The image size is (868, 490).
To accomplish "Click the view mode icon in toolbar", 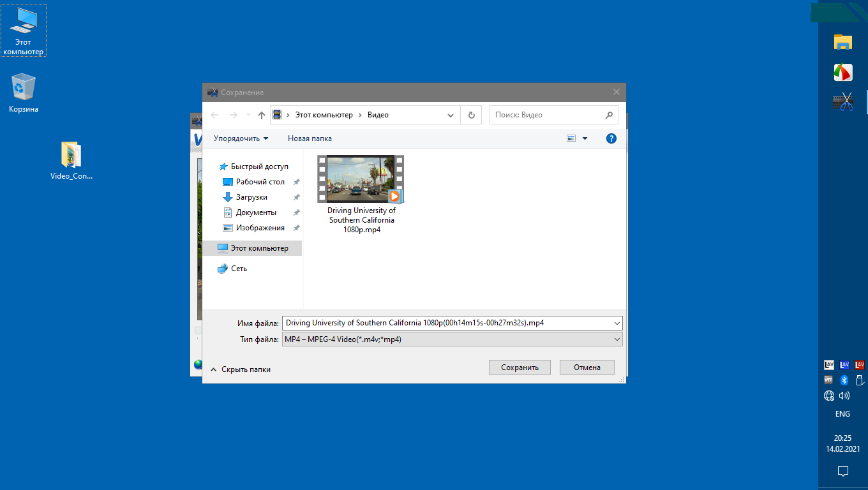I will [571, 138].
